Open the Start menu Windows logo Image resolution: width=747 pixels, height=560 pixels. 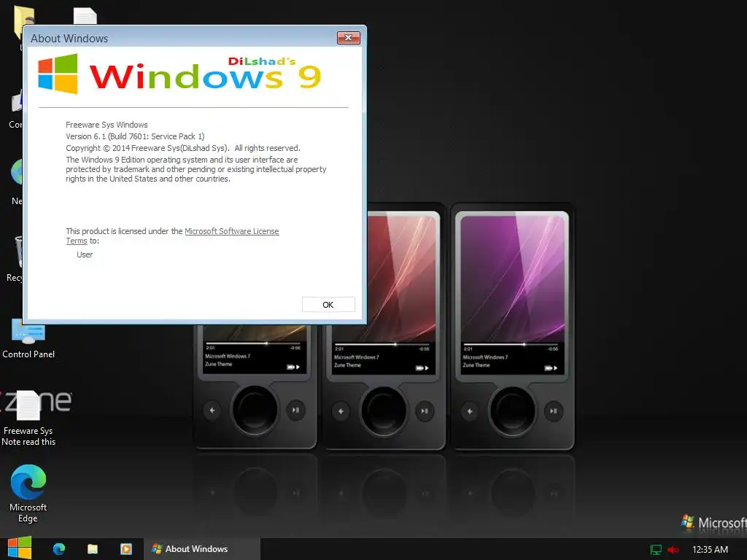(x=20, y=548)
